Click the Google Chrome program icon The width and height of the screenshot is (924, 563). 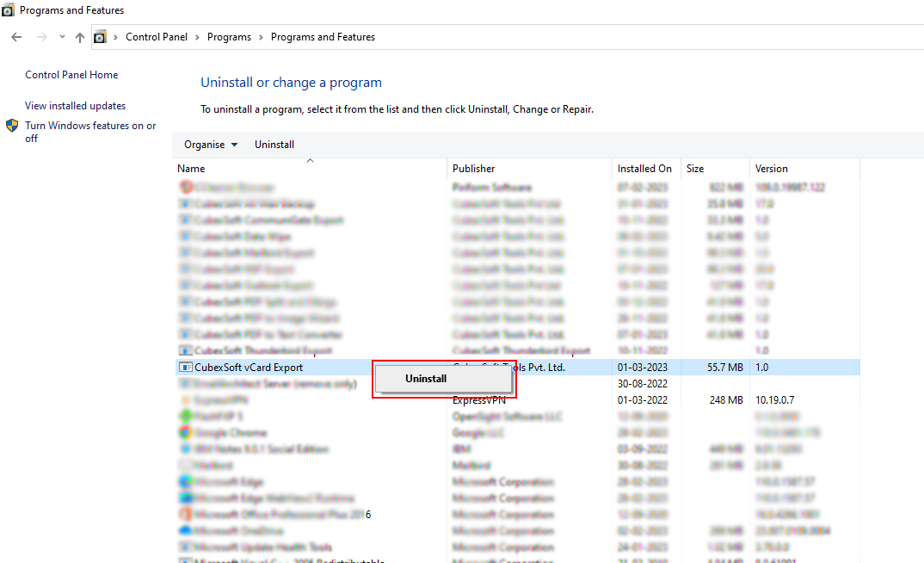point(186,433)
